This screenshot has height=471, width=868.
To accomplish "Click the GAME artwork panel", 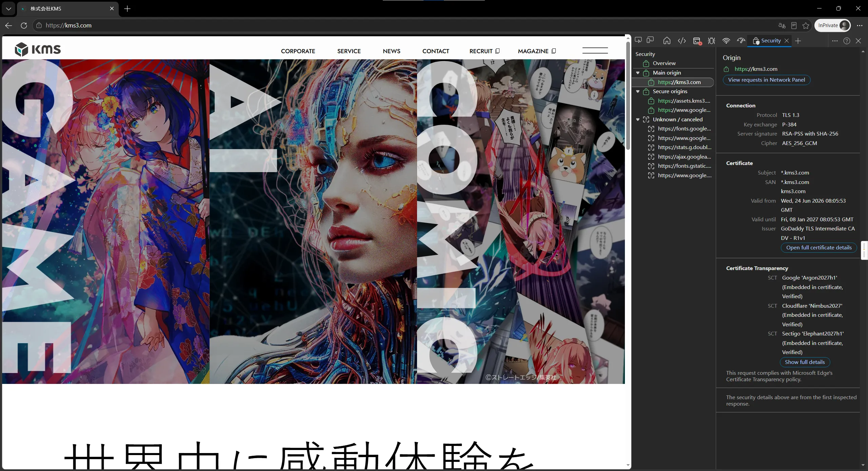I will (x=106, y=222).
